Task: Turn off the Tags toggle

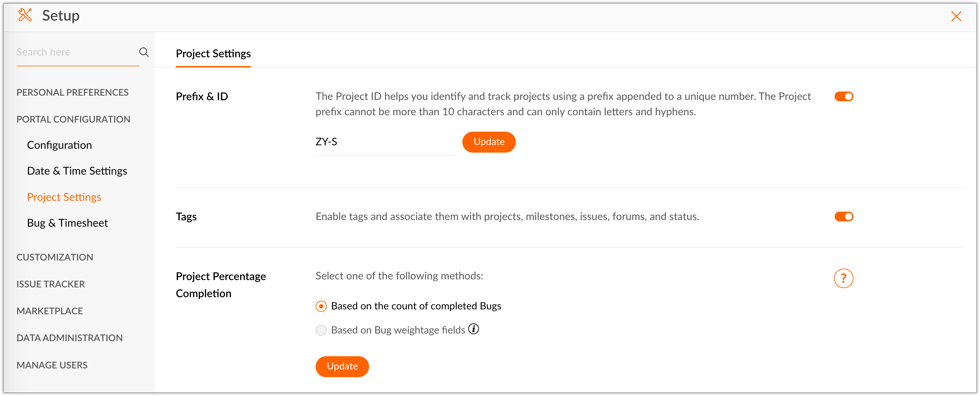Action: 843,217
